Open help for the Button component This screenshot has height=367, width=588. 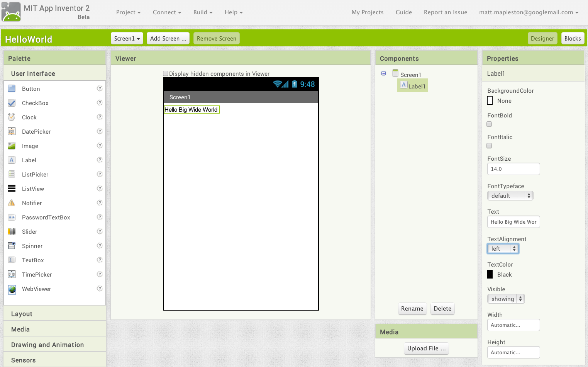100,88
